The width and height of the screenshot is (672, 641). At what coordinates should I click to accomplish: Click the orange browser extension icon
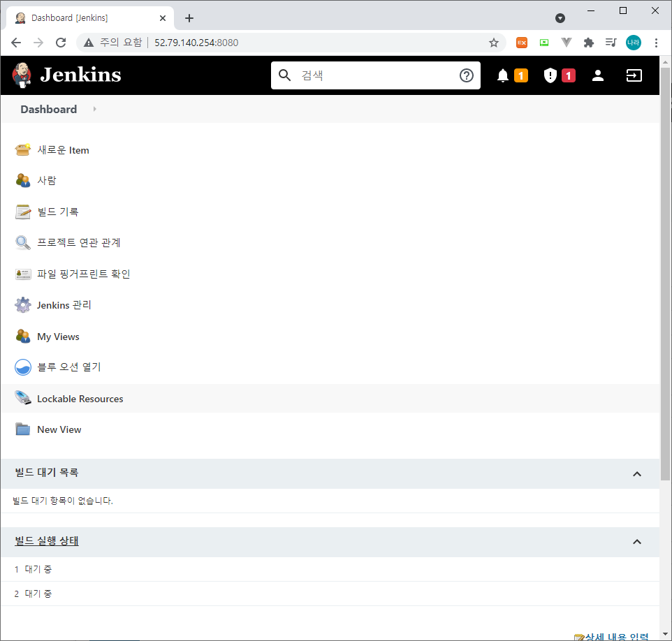[522, 43]
